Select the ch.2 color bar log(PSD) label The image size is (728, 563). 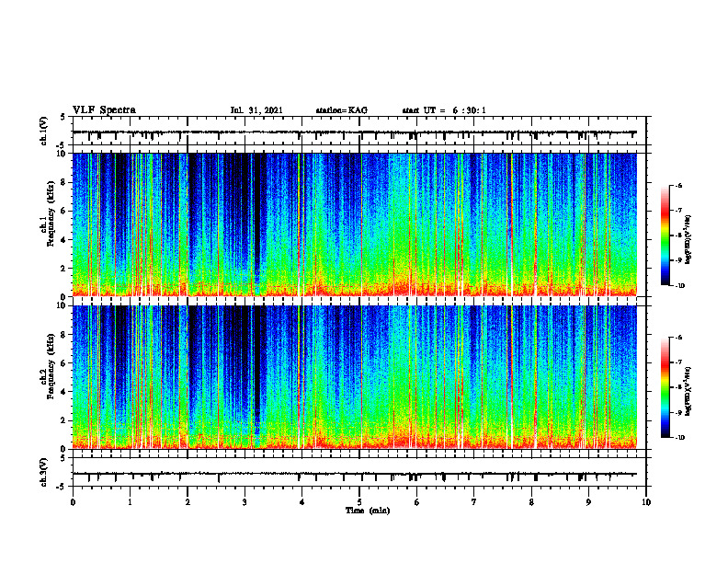(688, 392)
